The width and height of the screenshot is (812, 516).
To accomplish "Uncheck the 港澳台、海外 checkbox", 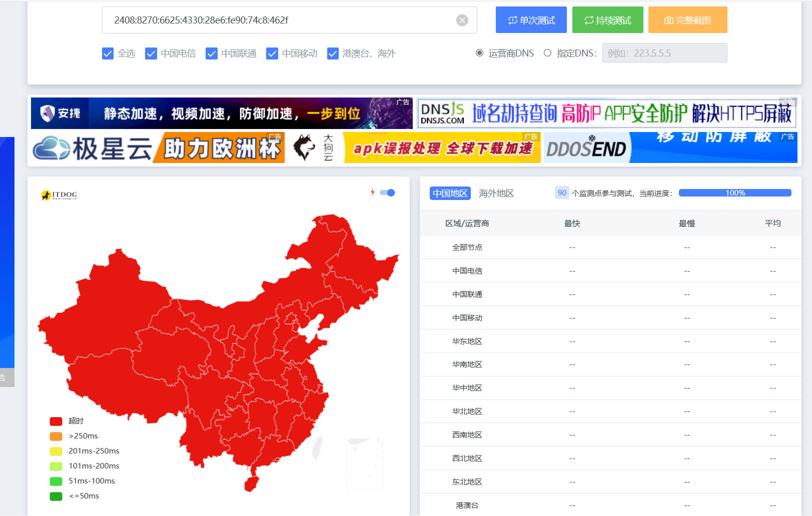I will (333, 53).
